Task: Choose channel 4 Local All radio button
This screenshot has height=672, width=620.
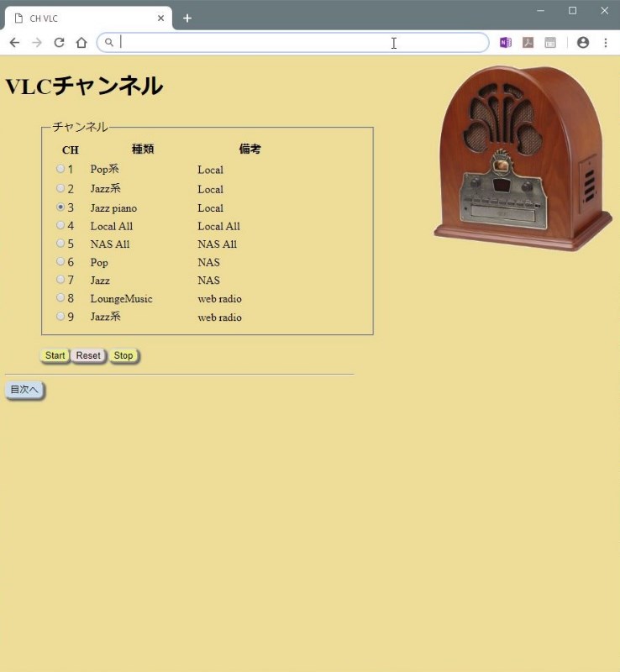Action: pos(60,225)
